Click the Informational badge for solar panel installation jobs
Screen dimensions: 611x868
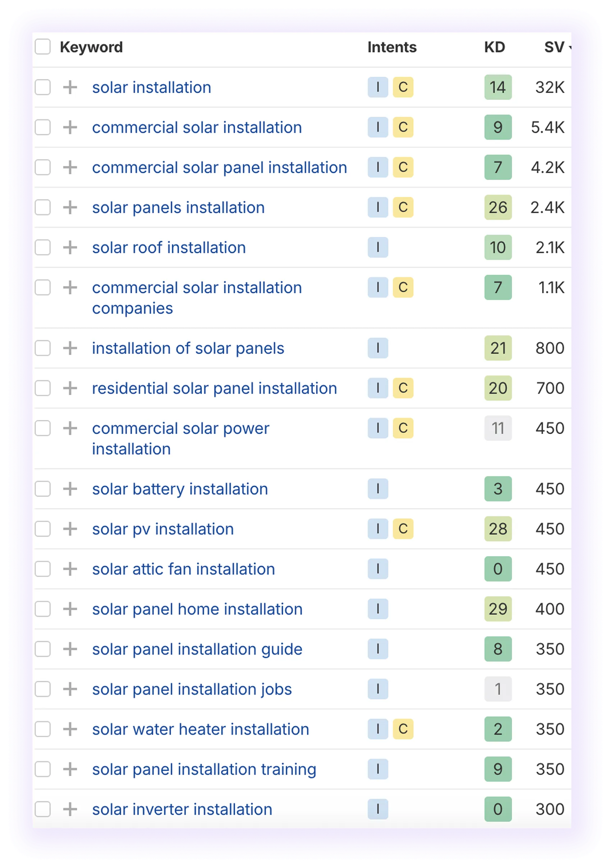click(x=378, y=689)
